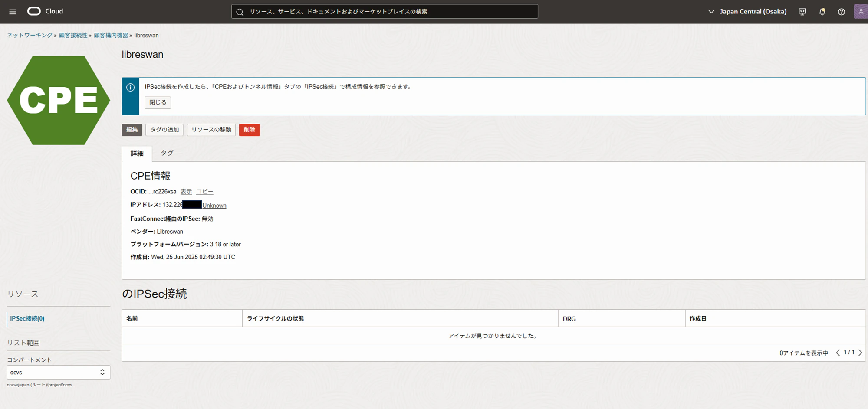Click the libreswan breadcrumb text
Image resolution: width=868 pixels, height=409 pixels.
coord(146,36)
